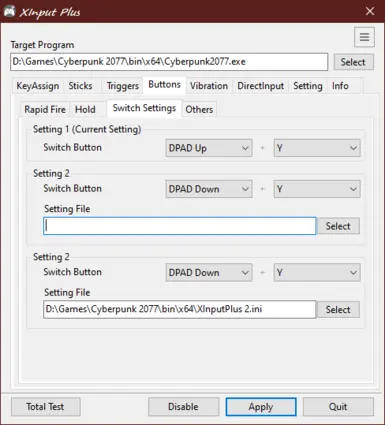385x425 pixels.
Task: Click the Apply button
Action: point(261,407)
